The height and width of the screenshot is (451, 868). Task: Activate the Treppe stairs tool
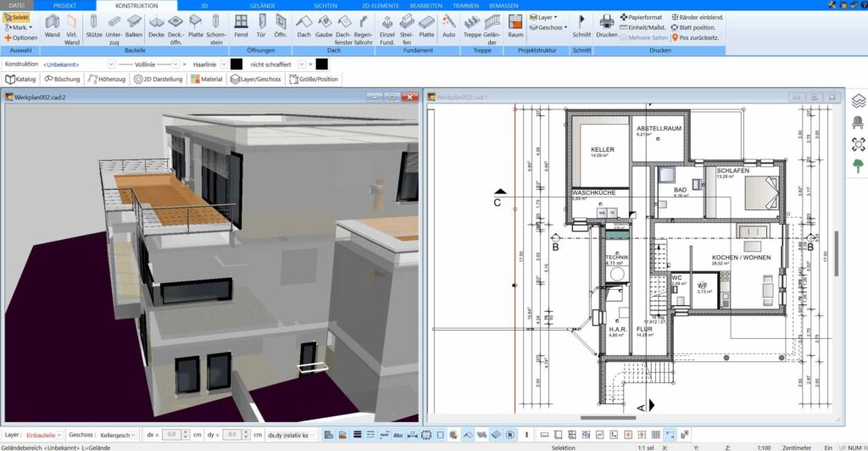click(x=472, y=27)
